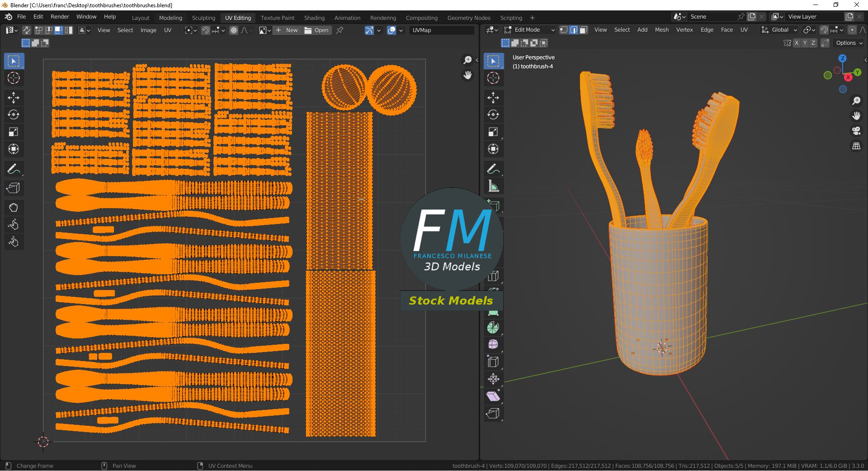
Task: Select the Cursor tool in UV editor
Action: point(14,78)
